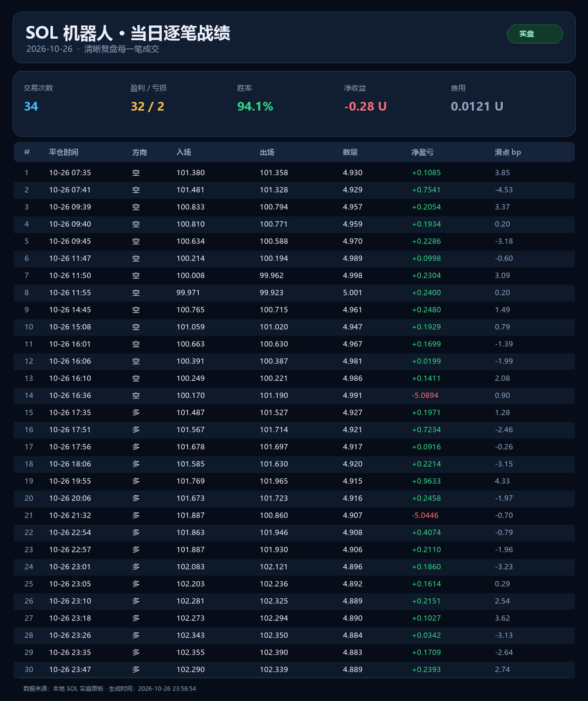This screenshot has width=588, height=701.
Task: Click net P&L +0.2480 in row 9
Action: 427,310
